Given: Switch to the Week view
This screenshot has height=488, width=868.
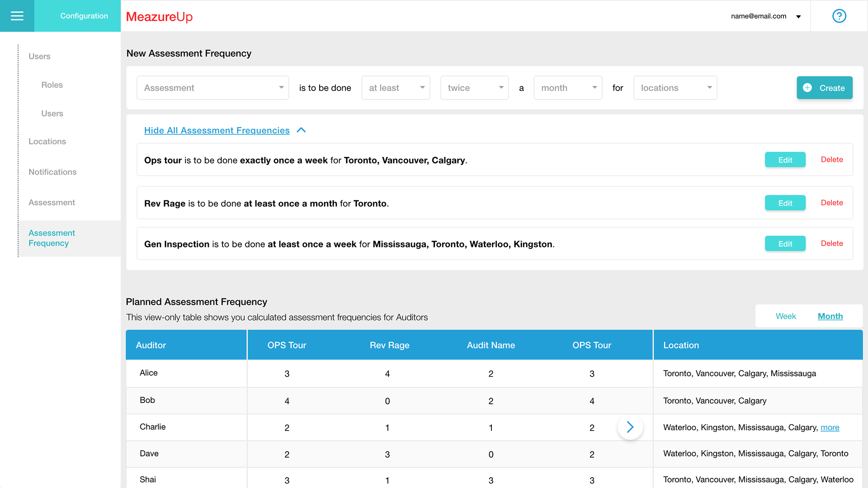Looking at the screenshot, I should [786, 316].
